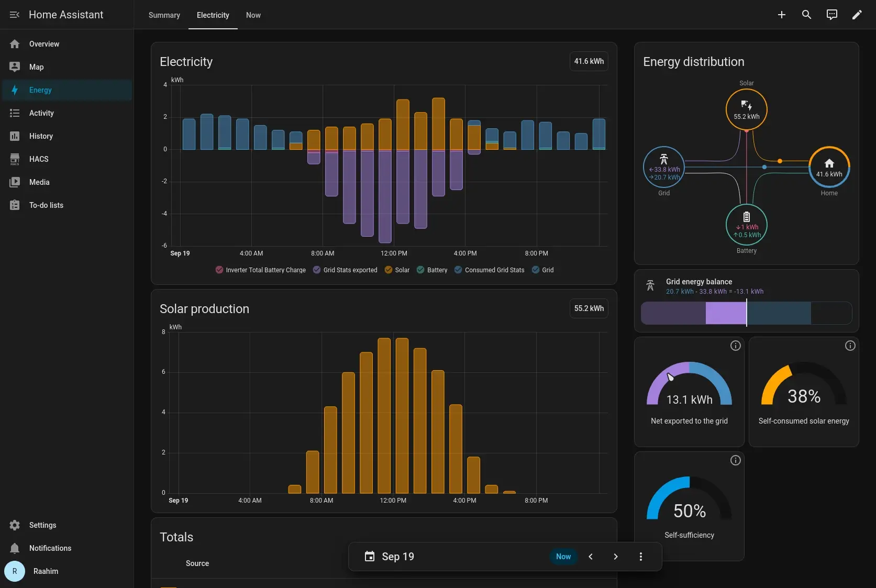Click the 50% self-sufficiency gauge
This screenshot has height=588, width=876.
click(x=689, y=498)
